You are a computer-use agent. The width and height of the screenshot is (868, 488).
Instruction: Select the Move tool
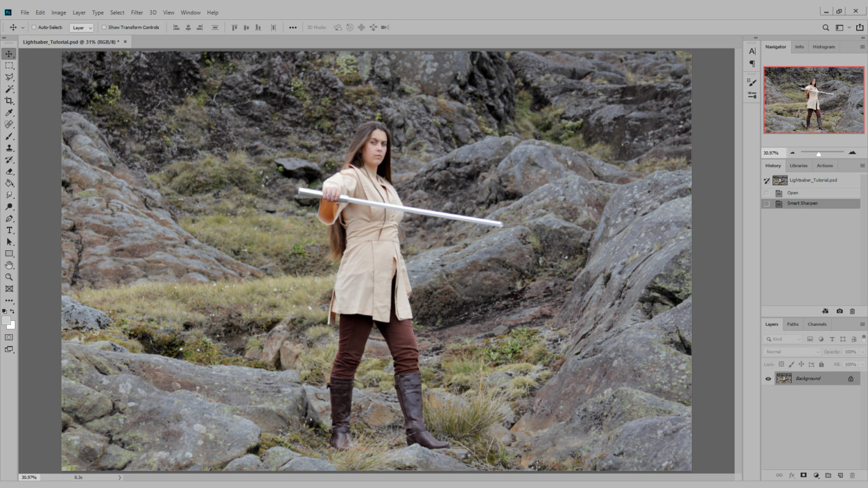(x=9, y=53)
